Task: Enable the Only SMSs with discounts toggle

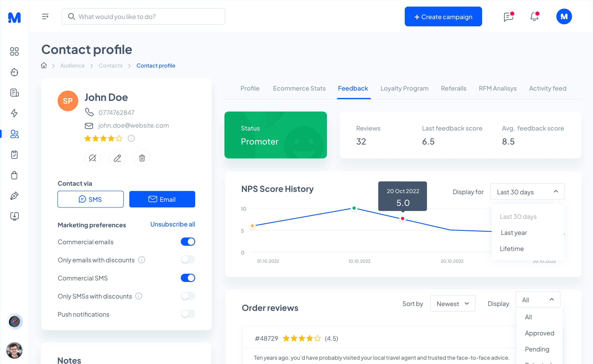Action: [188, 296]
